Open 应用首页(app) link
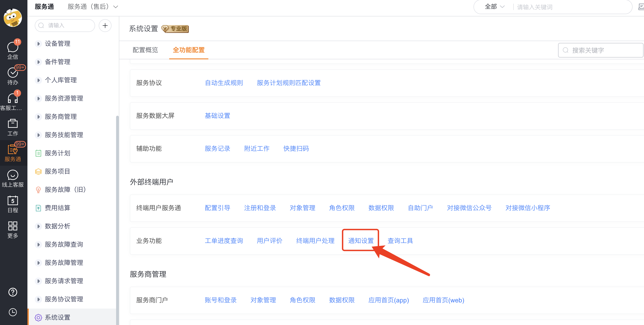Screen dimensions: 644x325 [389, 300]
